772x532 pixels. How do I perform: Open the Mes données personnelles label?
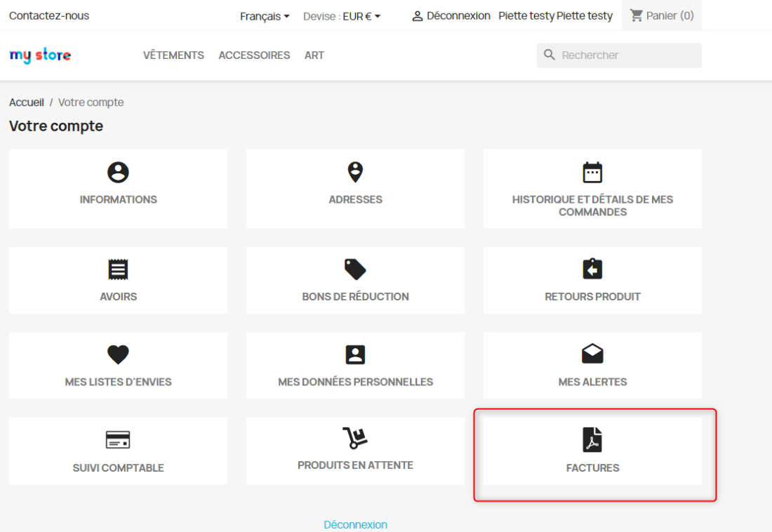(x=356, y=382)
